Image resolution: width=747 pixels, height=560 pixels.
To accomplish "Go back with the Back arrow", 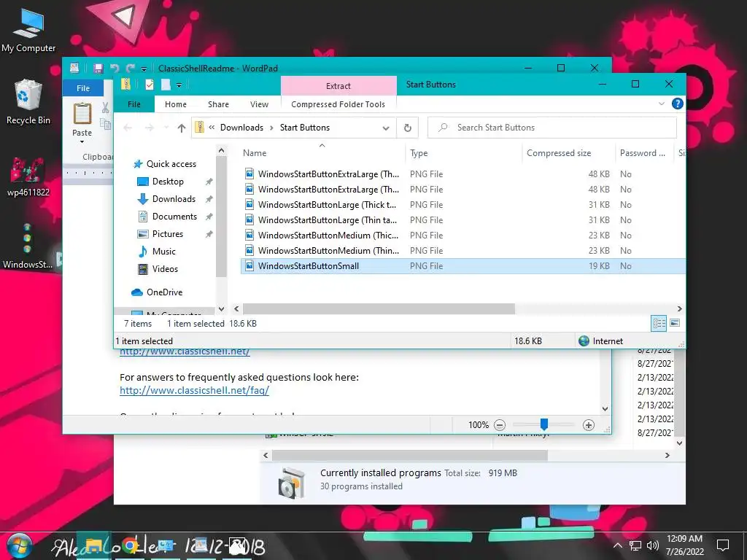I will [x=128, y=128].
